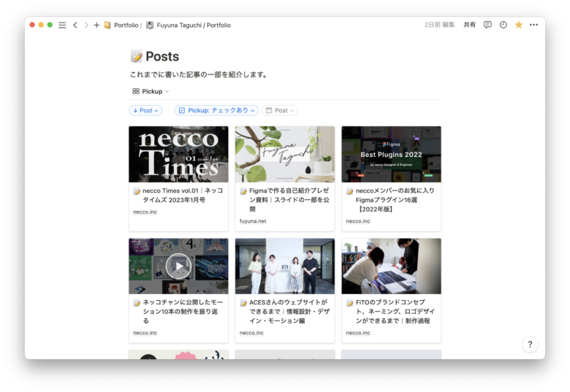Click memo icon on ネッコチャン card
Screen dimensions: 570x392
[x=137, y=303]
